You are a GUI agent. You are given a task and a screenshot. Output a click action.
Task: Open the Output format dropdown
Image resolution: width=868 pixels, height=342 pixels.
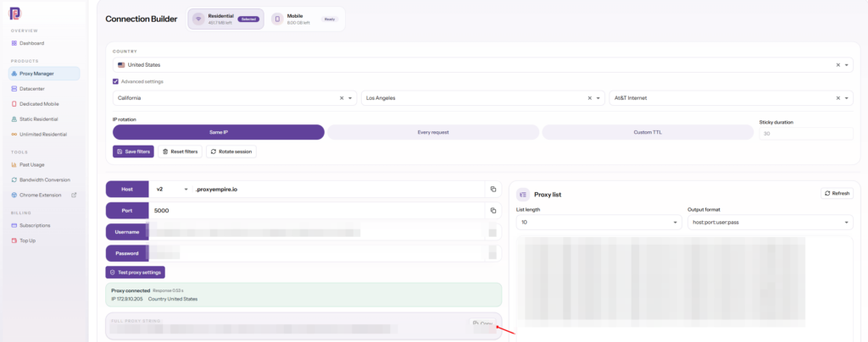[770, 222]
